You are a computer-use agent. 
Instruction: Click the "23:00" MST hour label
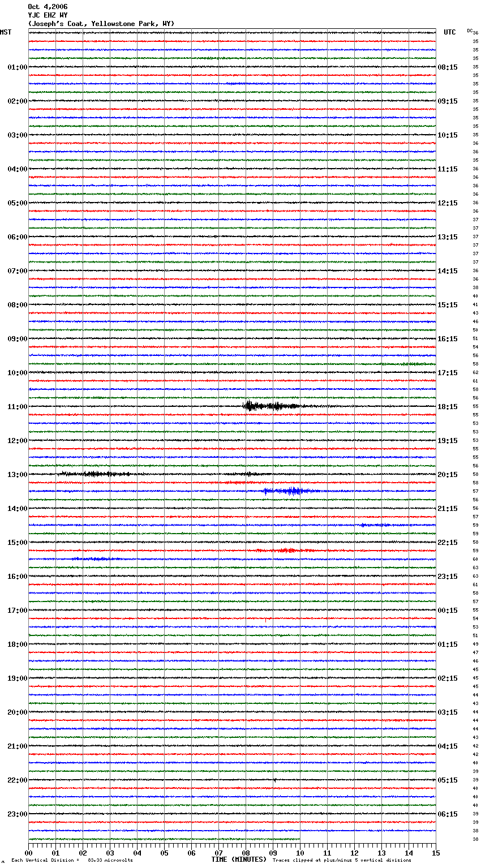[x=18, y=814]
